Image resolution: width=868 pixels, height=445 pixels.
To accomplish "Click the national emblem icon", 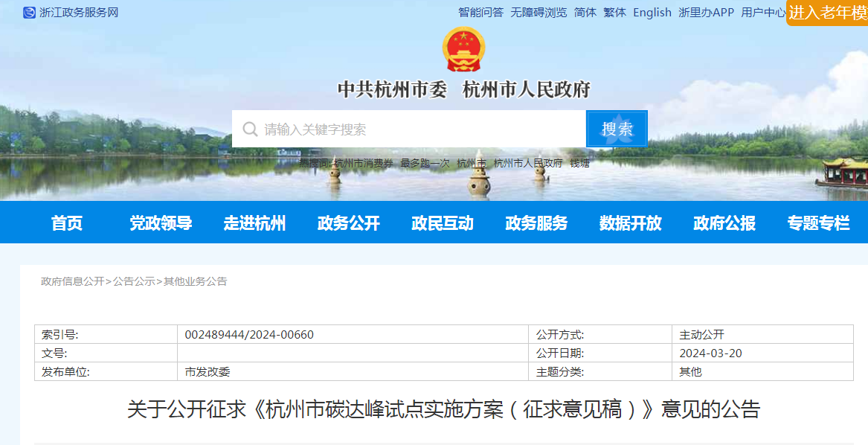I will (x=463, y=49).
